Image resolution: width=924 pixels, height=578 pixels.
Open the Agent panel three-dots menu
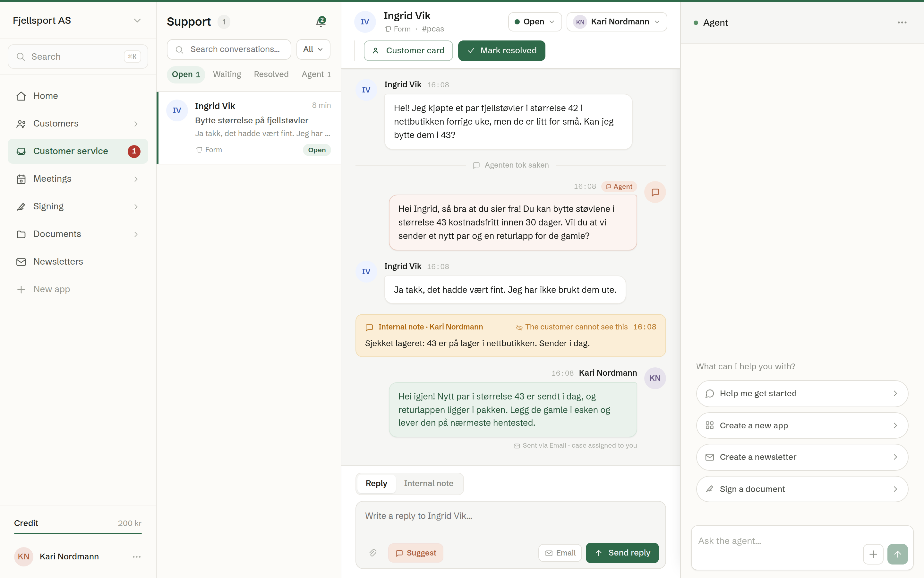click(x=902, y=22)
